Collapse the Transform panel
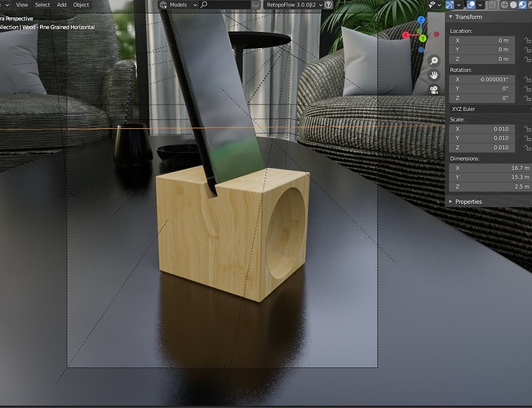 pos(450,16)
